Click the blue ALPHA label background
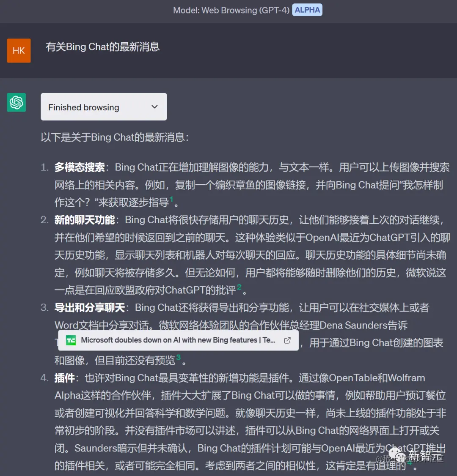The height and width of the screenshot is (476, 457). click(x=307, y=10)
